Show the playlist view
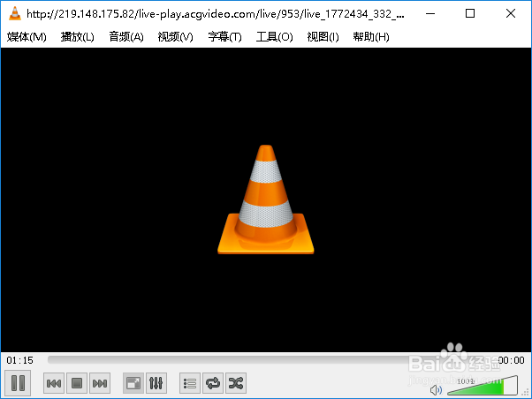Viewport: 532px width, 399px height. [x=190, y=383]
